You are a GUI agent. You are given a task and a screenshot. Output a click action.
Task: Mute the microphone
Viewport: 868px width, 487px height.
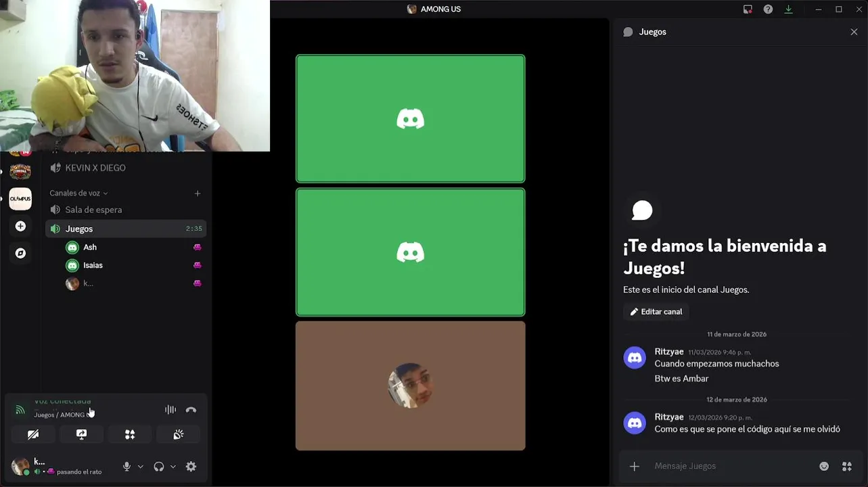click(127, 466)
